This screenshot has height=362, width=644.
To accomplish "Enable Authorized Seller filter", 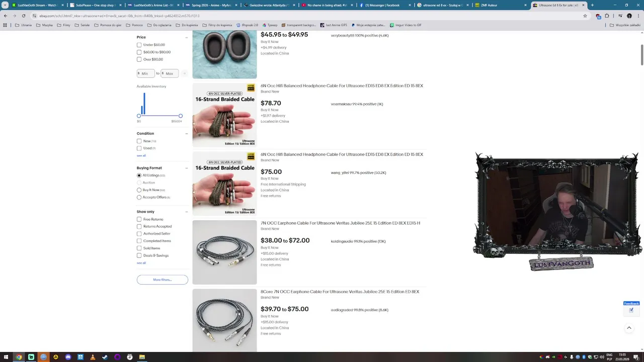I will pos(139,234).
